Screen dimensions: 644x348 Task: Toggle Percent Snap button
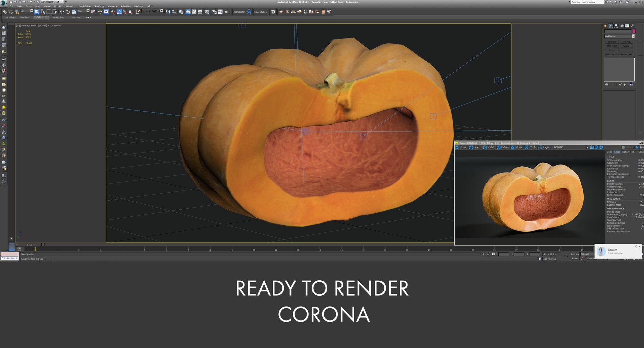(125, 12)
